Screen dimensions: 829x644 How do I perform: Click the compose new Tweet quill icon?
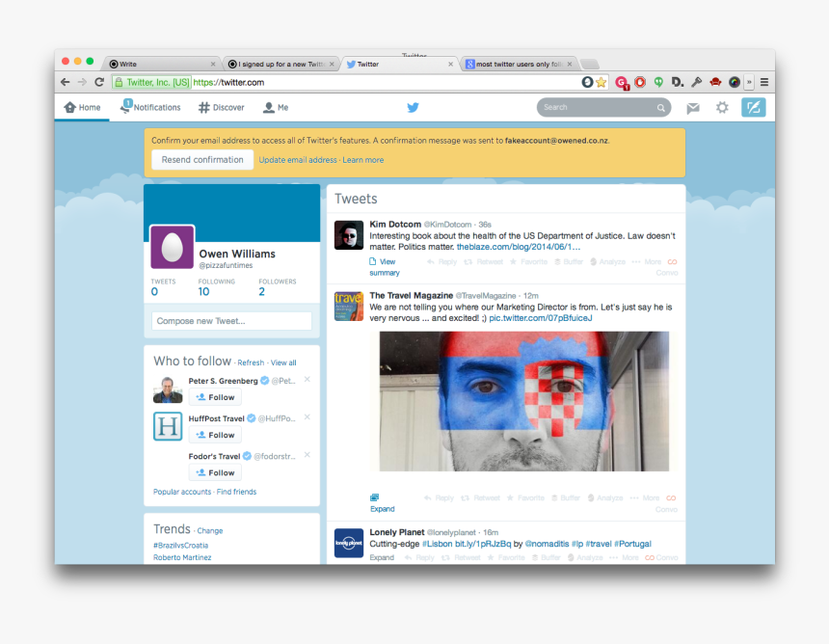pyautogui.click(x=753, y=107)
